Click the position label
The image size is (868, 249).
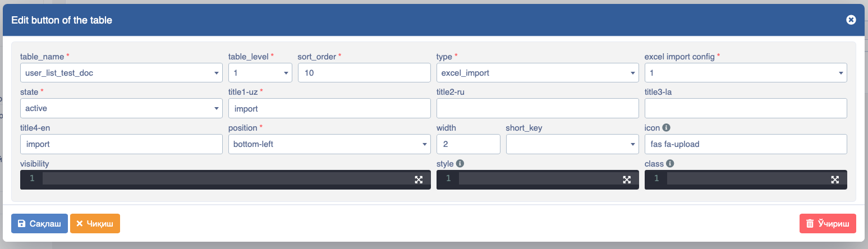click(x=243, y=128)
